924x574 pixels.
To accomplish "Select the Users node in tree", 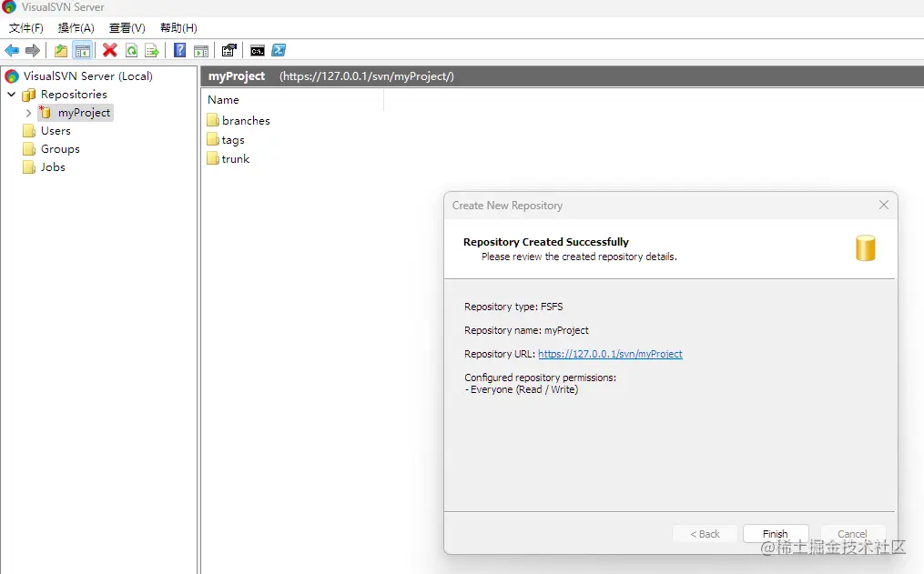I will tap(56, 131).
